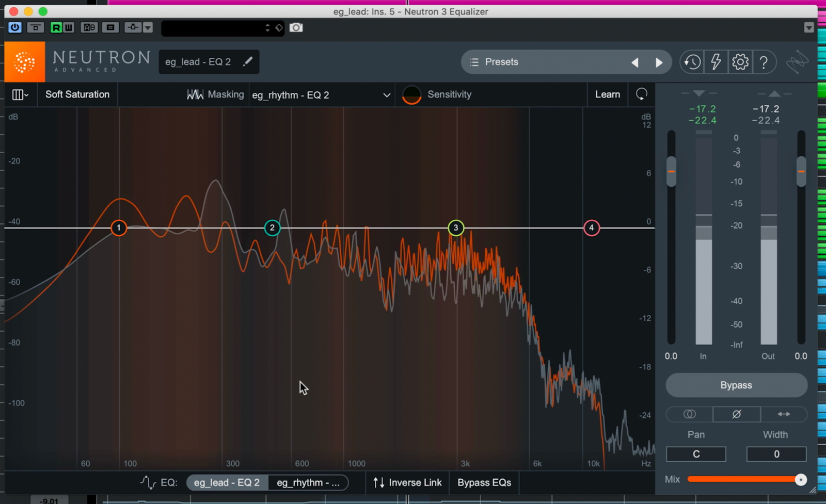This screenshot has width=826, height=504.
Task: Select EQ node 3
Action: click(456, 227)
